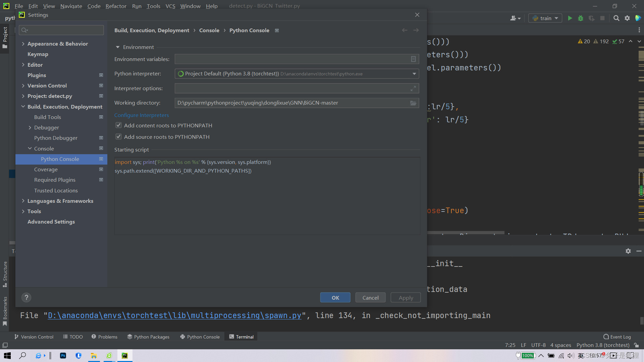The width and height of the screenshot is (644, 362).
Task: Open environment variables editor icon
Action: (x=413, y=59)
